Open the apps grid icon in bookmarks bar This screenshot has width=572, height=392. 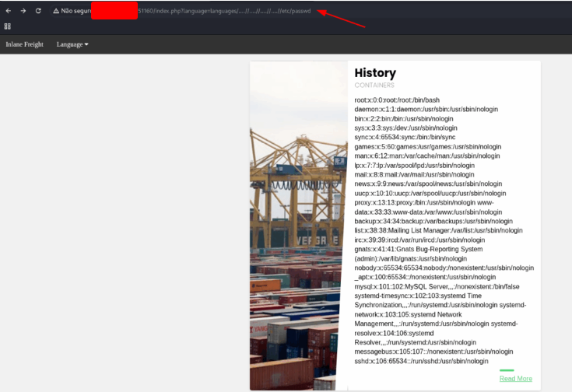8,26
